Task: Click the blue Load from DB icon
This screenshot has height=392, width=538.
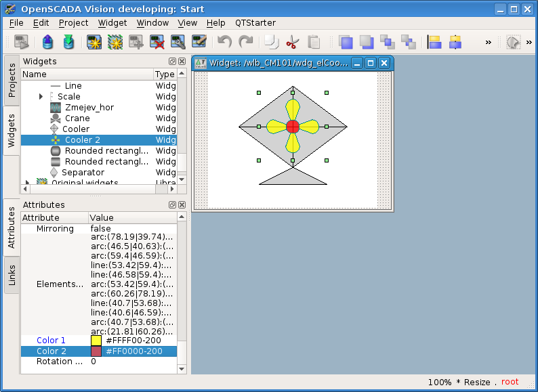Action: point(47,43)
